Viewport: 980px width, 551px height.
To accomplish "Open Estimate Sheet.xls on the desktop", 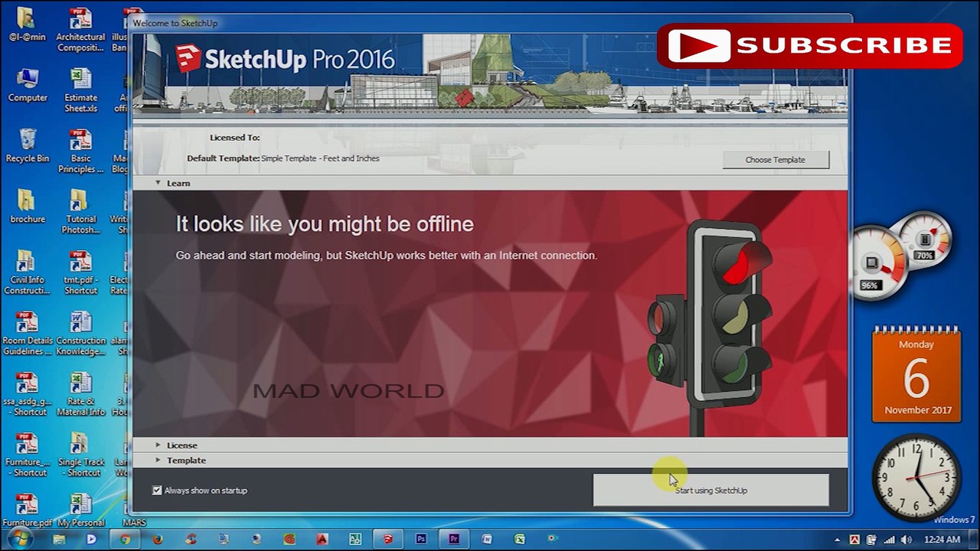I will [80, 90].
